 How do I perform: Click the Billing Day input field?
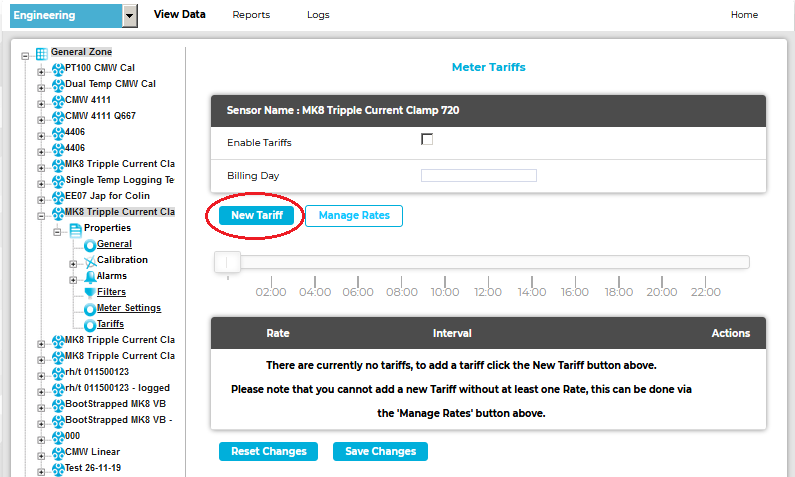tap(479, 175)
